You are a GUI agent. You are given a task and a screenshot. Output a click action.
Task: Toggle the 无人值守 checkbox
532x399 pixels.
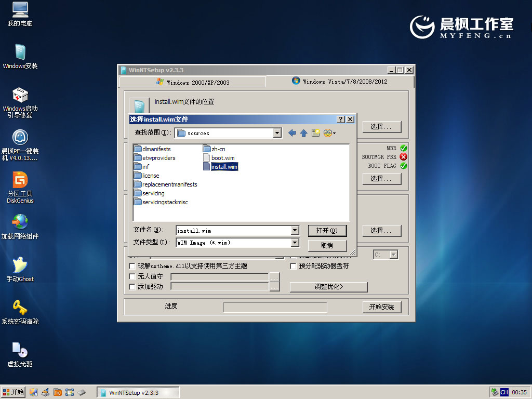pos(132,276)
